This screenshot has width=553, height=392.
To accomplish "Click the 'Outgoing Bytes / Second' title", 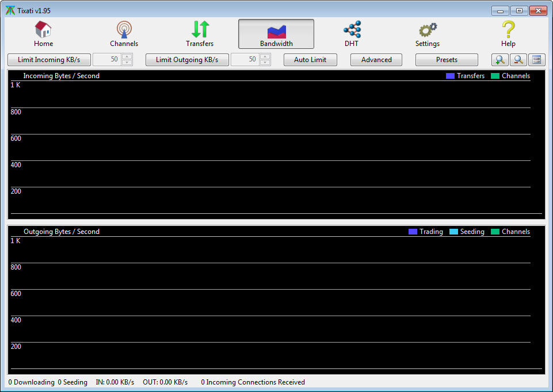I will [x=62, y=232].
